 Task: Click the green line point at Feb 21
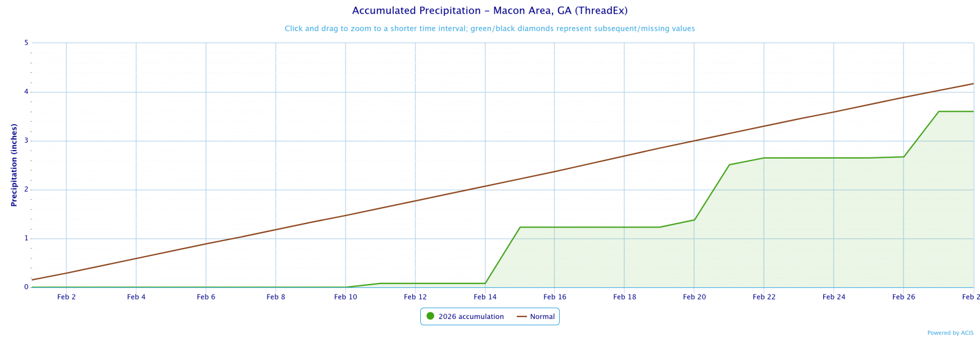[x=729, y=165]
